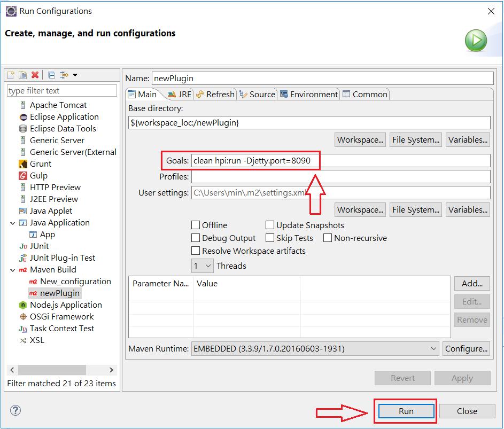504x429 pixels.
Task: Click Variables... button below Base directory
Action: (468, 140)
